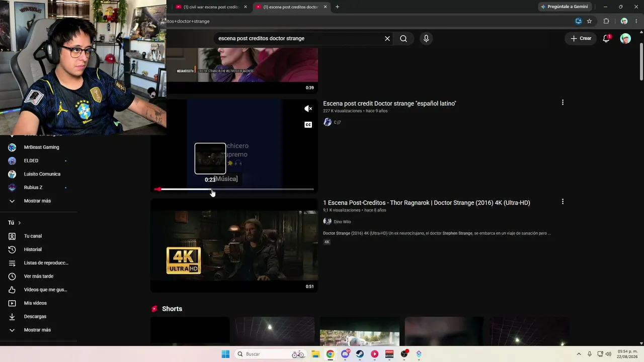The height and width of the screenshot is (362, 644).
Task: Open Tu canal in sidebar
Action: click(x=33, y=236)
